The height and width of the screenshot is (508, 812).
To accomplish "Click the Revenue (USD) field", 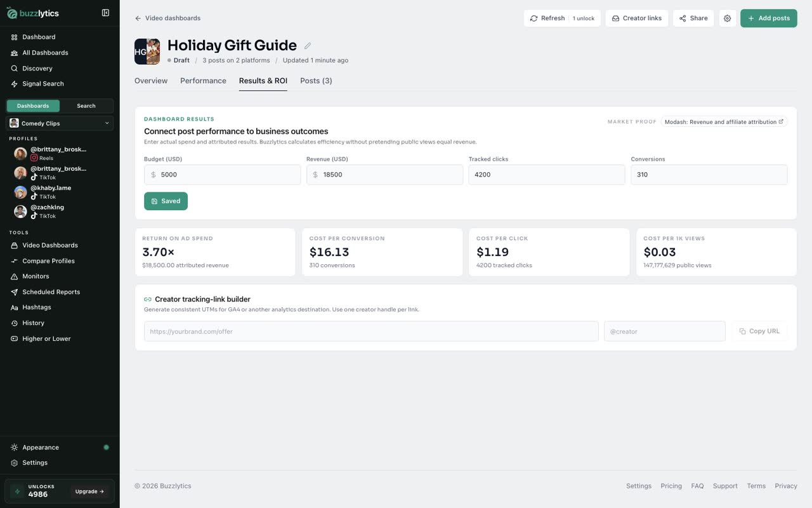I will point(384,175).
